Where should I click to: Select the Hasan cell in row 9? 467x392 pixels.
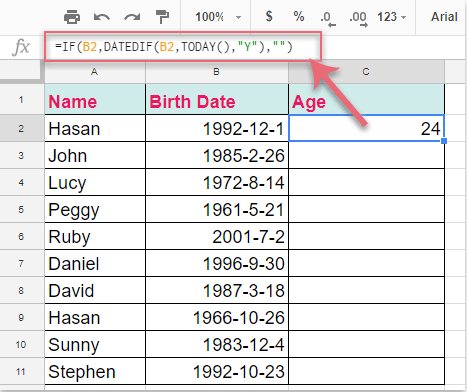point(95,317)
